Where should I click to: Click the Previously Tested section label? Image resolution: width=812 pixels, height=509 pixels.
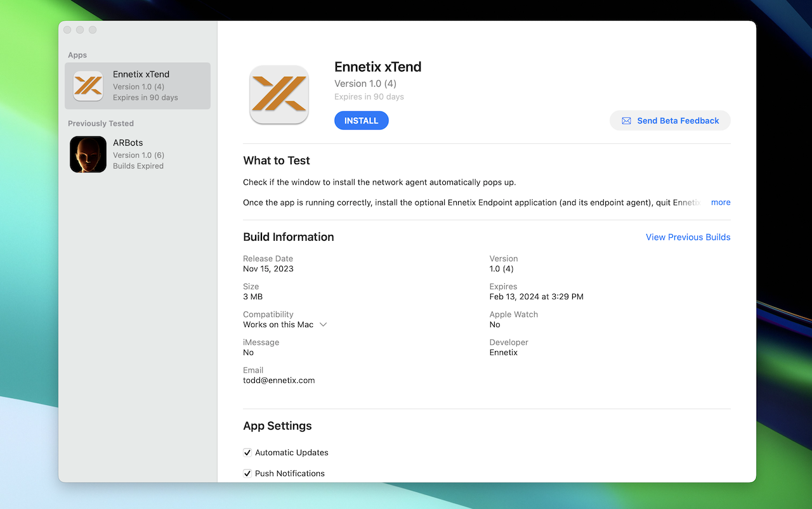(x=101, y=124)
